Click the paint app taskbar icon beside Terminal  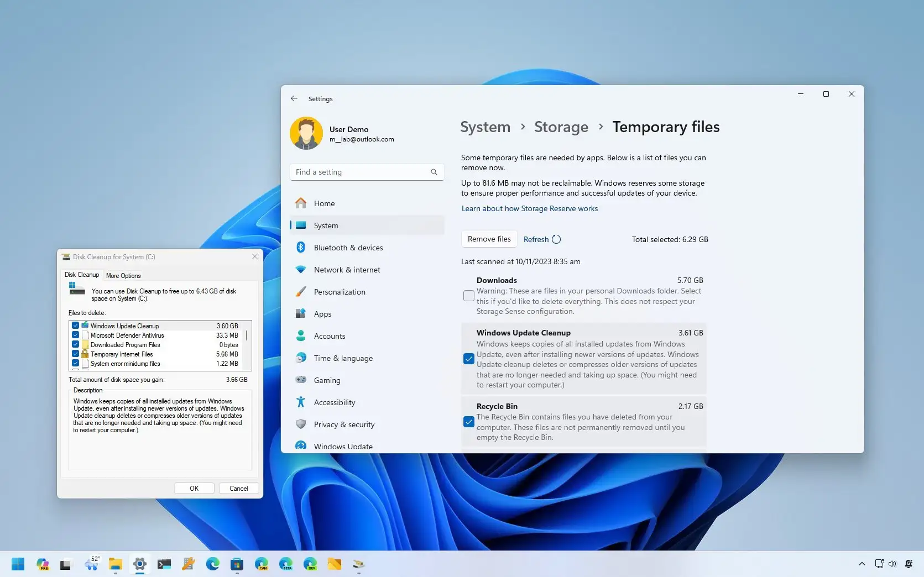[189, 564]
